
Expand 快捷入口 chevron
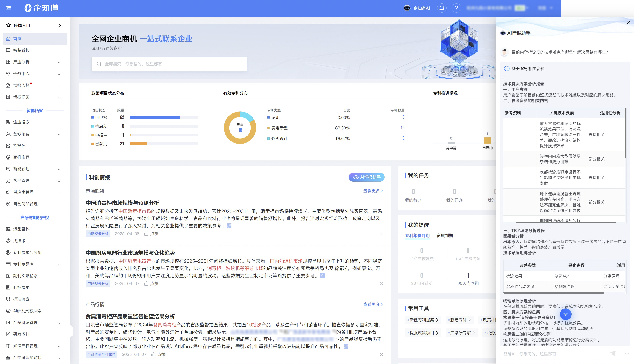pyautogui.click(x=60, y=26)
